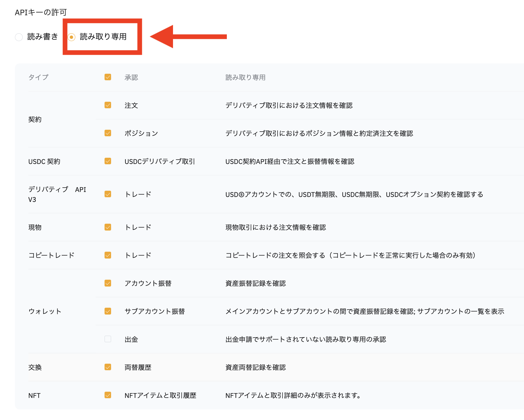The width and height of the screenshot is (524, 420).
Task: Click the red arrow pointing at 読み取り専用
Action: 187,37
